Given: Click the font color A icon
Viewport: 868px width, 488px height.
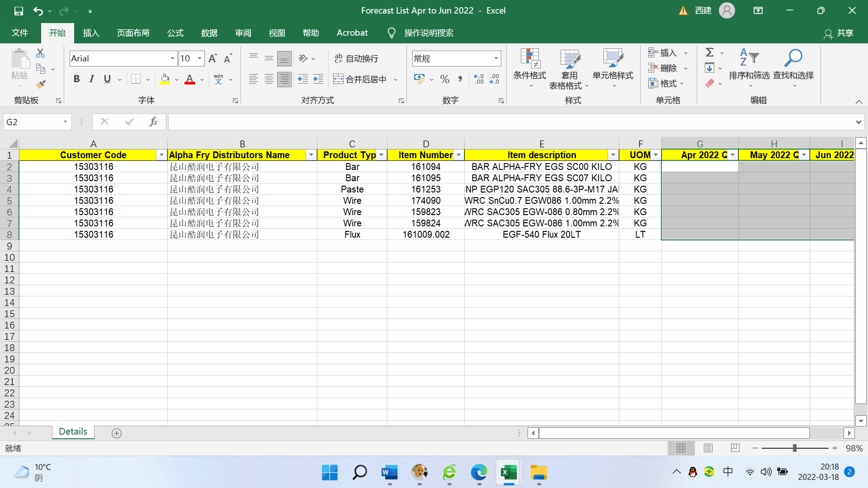Looking at the screenshot, I should pos(190,79).
